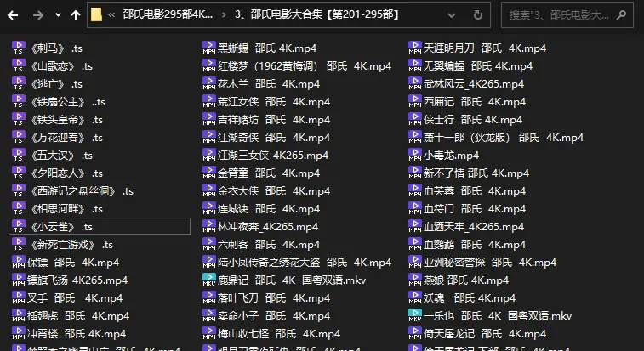The image size is (644, 351).
Task: Select the TS icon of 《逃亡》.ts
Action: coord(19,83)
